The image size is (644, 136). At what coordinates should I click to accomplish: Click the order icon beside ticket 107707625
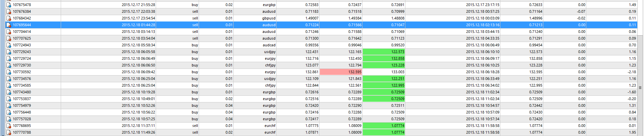pos(9,38)
